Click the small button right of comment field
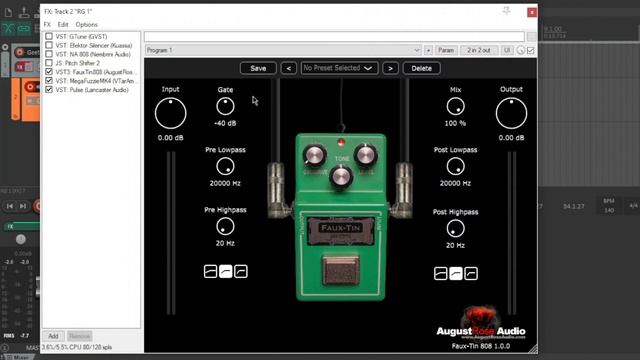 (531, 36)
